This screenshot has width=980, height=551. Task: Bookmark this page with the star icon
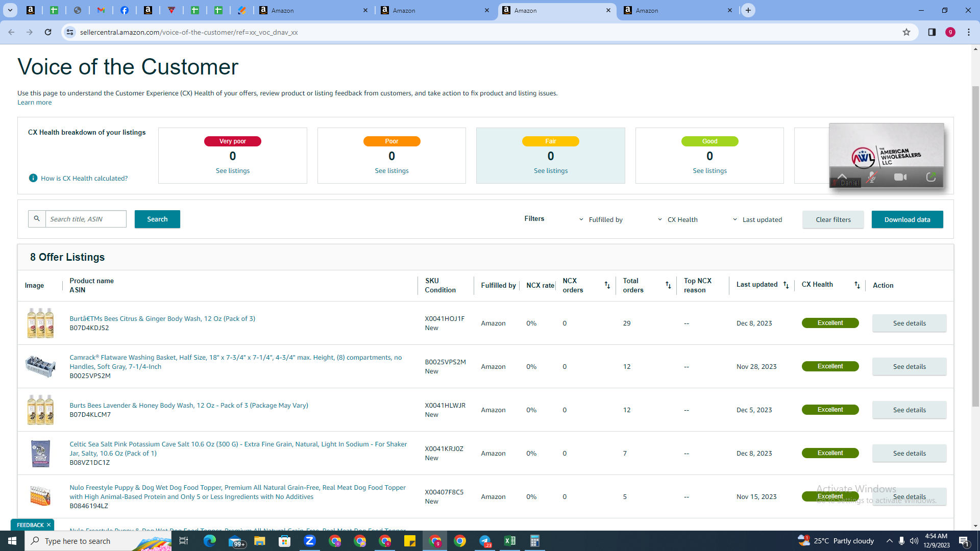pos(906,32)
